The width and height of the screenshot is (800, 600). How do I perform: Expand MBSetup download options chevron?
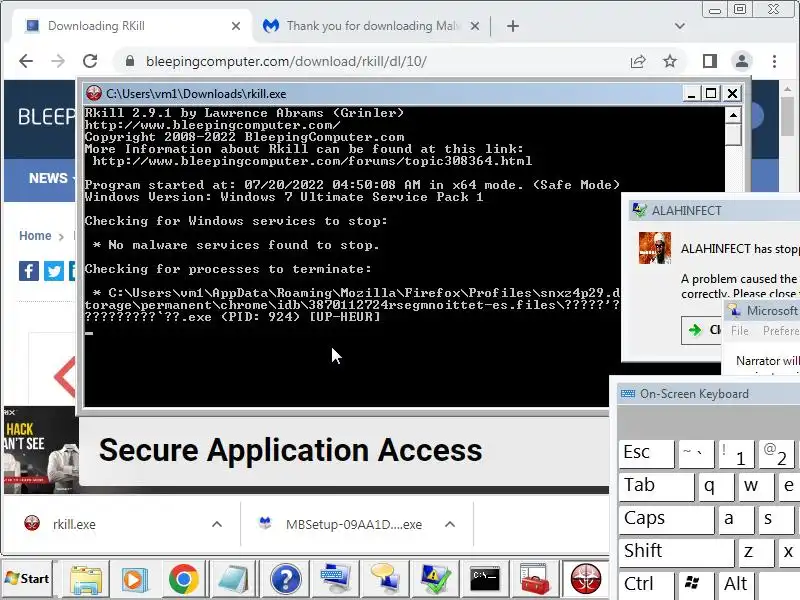click(x=450, y=524)
